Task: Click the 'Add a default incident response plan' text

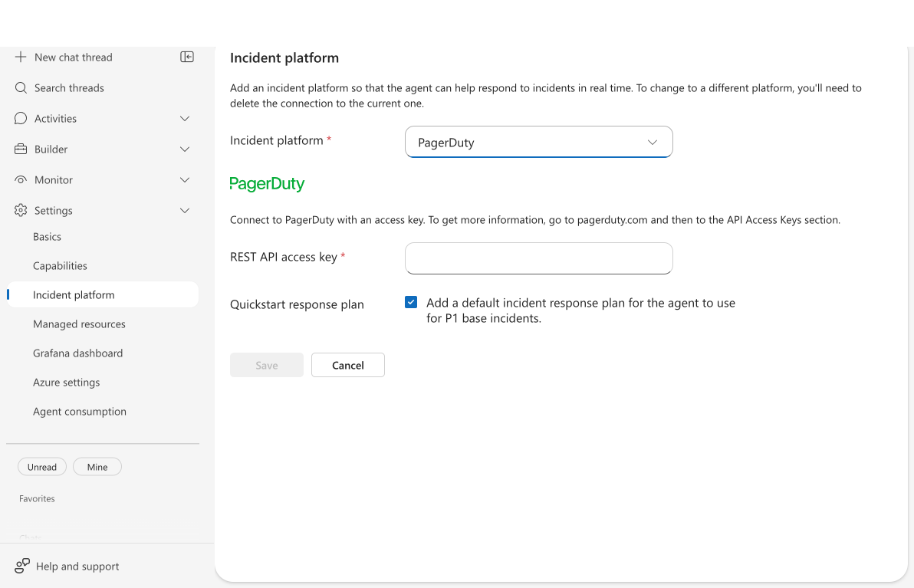Action: point(580,310)
